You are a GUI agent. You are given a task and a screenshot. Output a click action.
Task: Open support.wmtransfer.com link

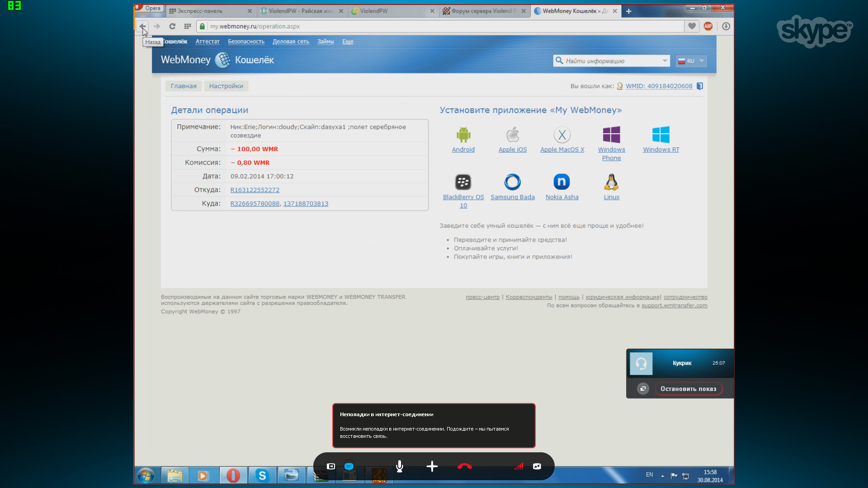[675, 305]
